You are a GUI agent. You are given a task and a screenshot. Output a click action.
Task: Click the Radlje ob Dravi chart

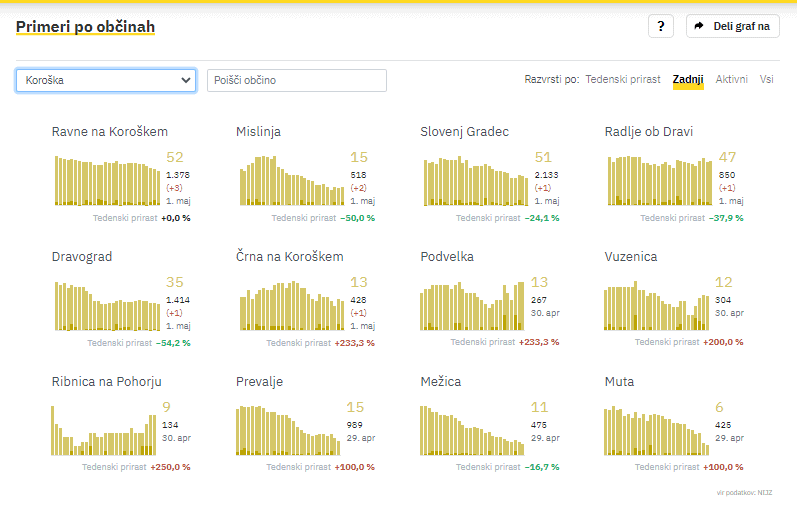coord(660,180)
